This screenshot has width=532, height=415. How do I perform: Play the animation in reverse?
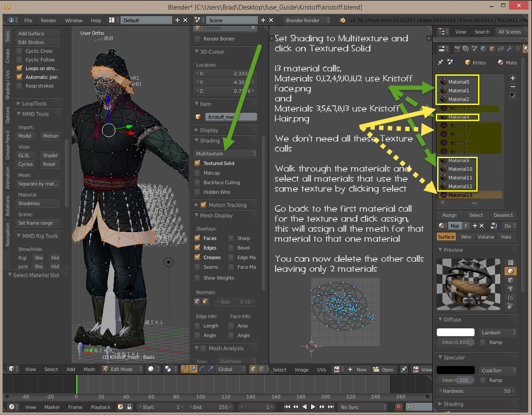[304, 407]
